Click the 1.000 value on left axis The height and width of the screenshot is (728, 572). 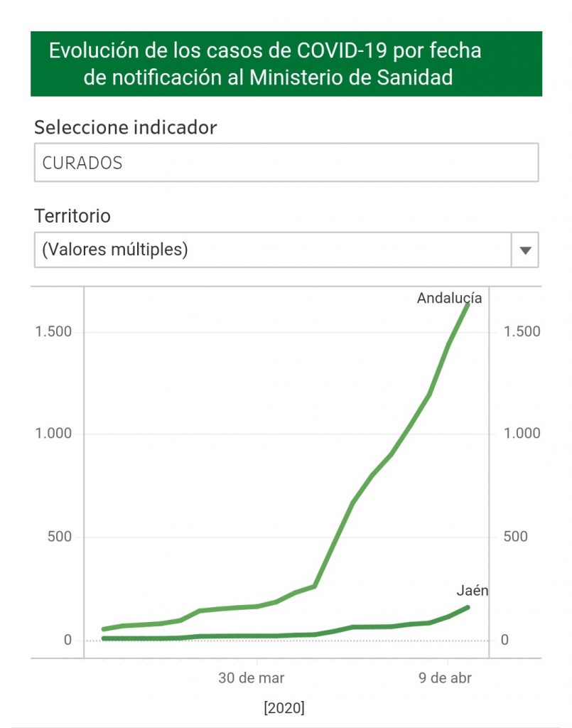click(53, 434)
